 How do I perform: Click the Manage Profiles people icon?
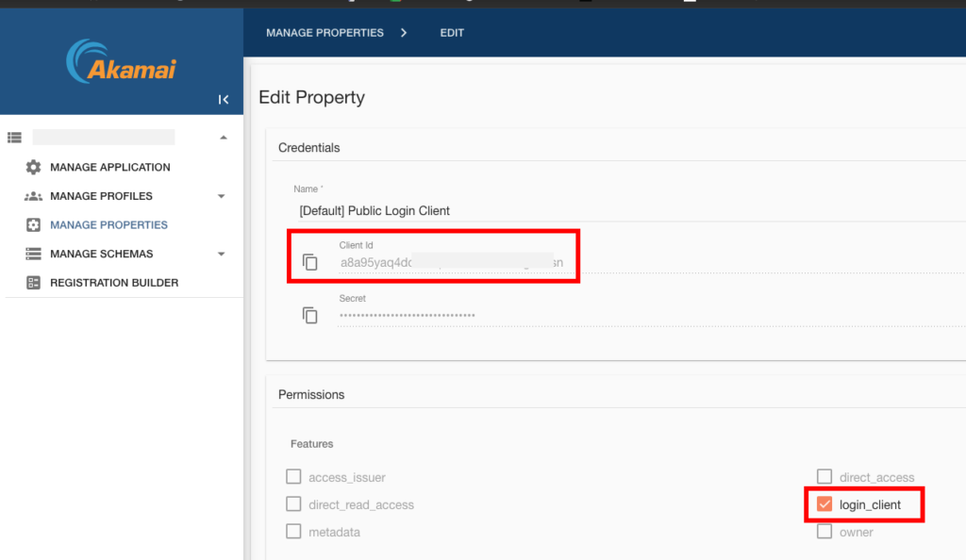click(x=34, y=196)
